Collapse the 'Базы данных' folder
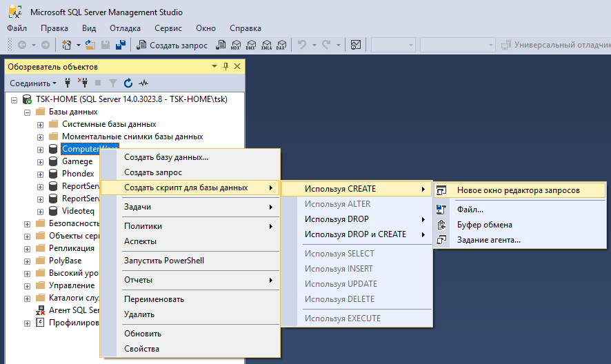 (x=28, y=112)
